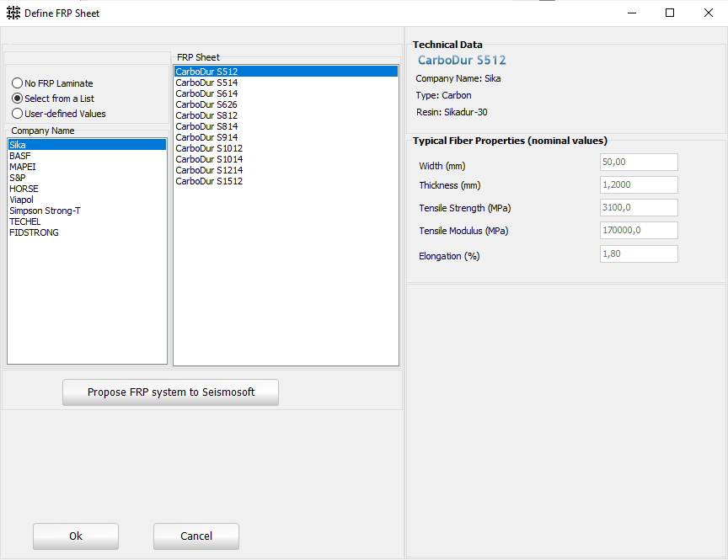
Task: Choose MAPEI company entry
Action: pos(87,167)
